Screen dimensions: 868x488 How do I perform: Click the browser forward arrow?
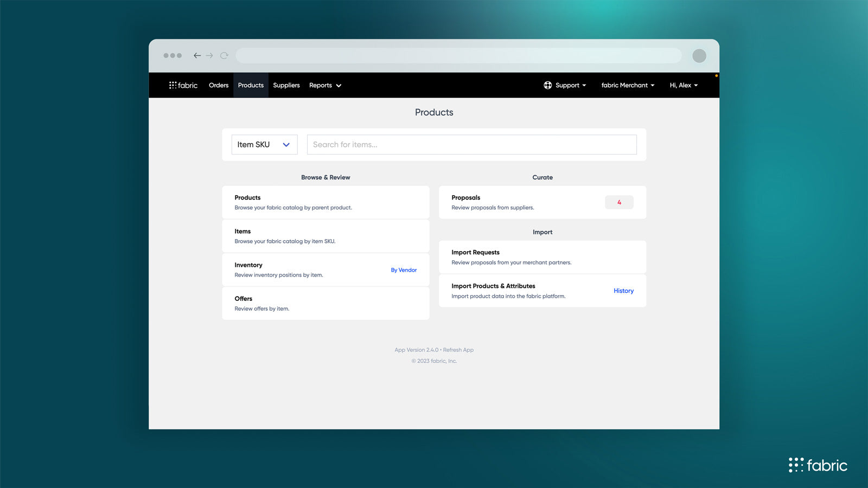tap(209, 55)
